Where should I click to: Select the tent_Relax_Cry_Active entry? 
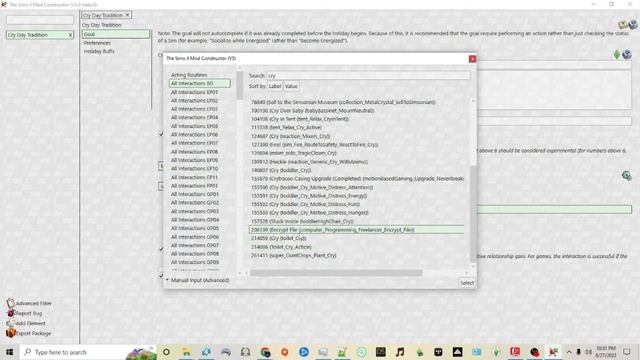286,128
